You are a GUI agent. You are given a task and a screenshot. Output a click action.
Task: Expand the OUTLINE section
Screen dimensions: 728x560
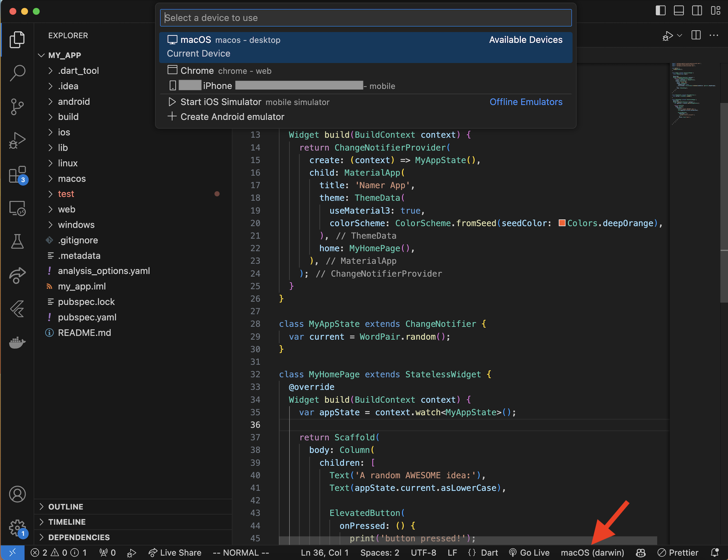(x=66, y=507)
